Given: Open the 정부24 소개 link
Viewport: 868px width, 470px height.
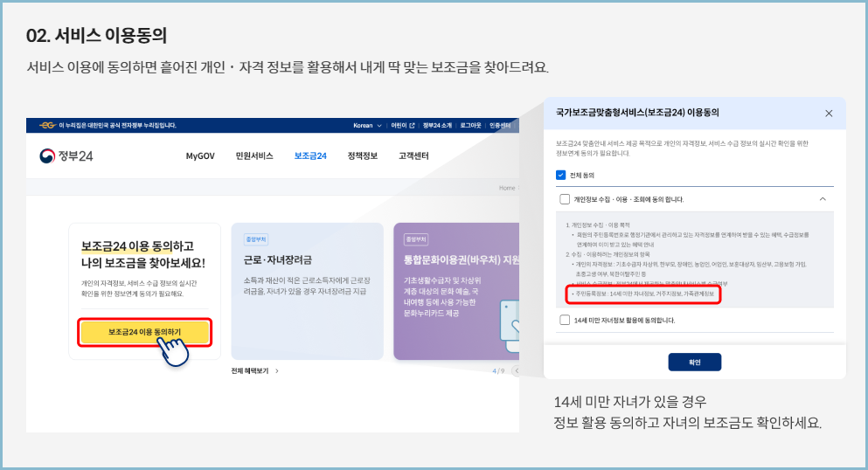Looking at the screenshot, I should click(x=437, y=126).
